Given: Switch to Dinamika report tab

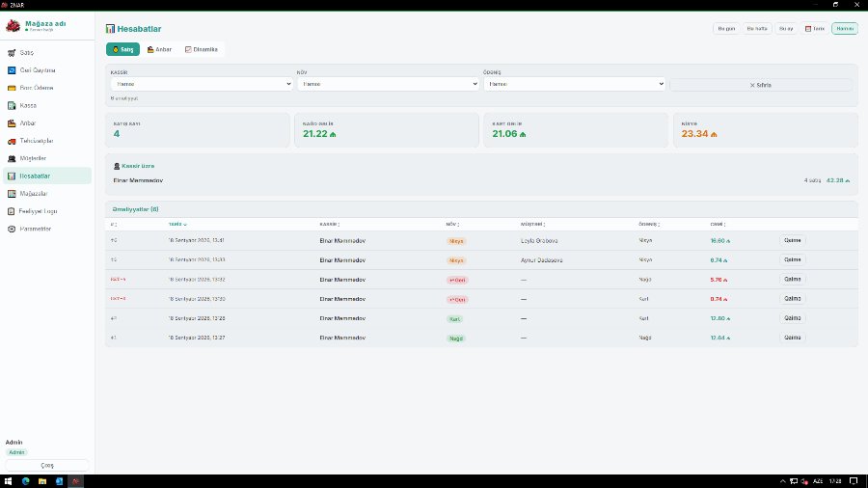Looking at the screenshot, I should click(x=201, y=49).
